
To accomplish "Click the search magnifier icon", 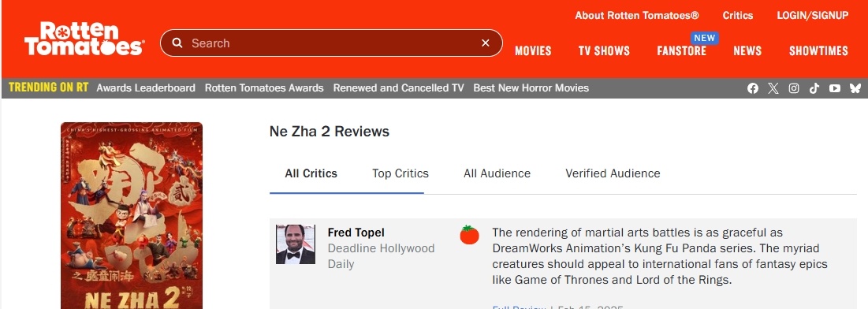I will (177, 43).
